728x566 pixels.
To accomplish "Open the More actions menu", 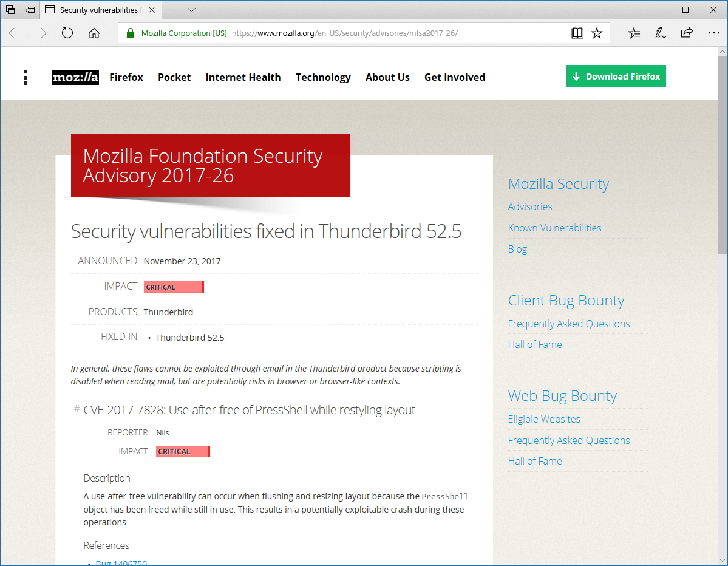I will click(713, 33).
